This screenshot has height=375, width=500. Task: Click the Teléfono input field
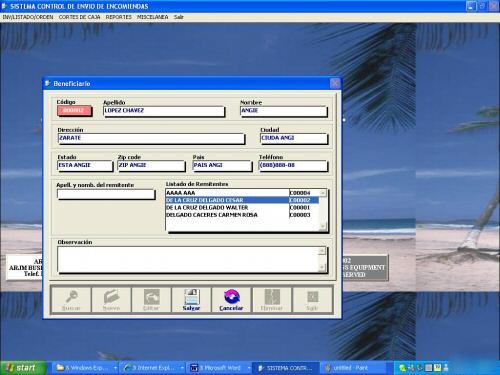coord(293,166)
